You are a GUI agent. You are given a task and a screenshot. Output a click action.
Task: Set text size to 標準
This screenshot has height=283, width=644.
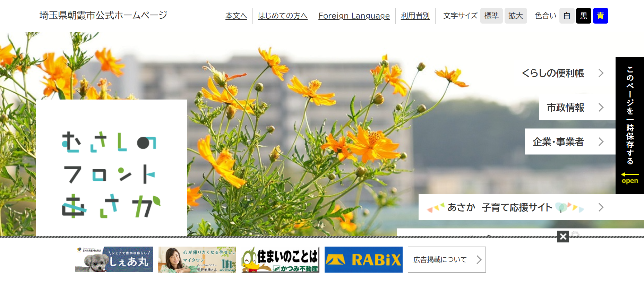491,16
